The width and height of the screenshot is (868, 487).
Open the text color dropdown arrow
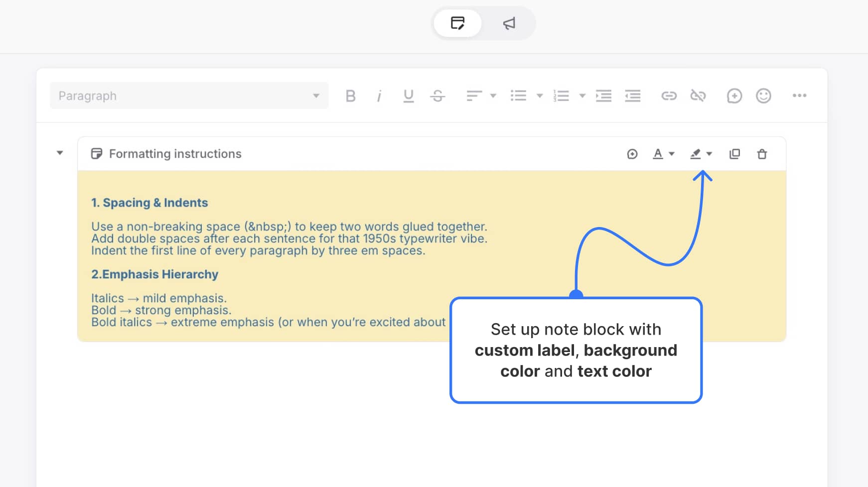tap(672, 154)
